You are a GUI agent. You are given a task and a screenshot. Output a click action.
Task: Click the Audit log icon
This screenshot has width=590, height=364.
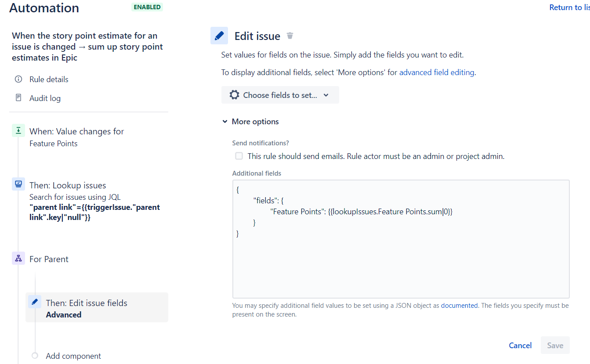[18, 98]
